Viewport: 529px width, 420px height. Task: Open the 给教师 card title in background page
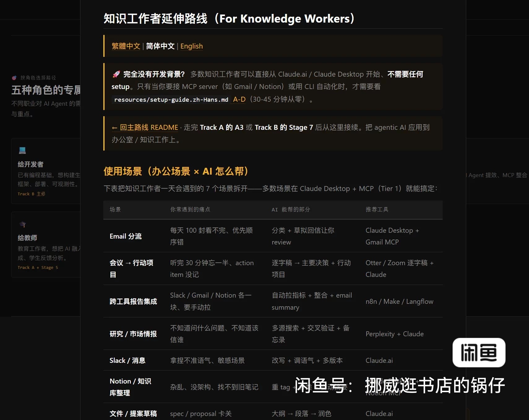[27, 238]
